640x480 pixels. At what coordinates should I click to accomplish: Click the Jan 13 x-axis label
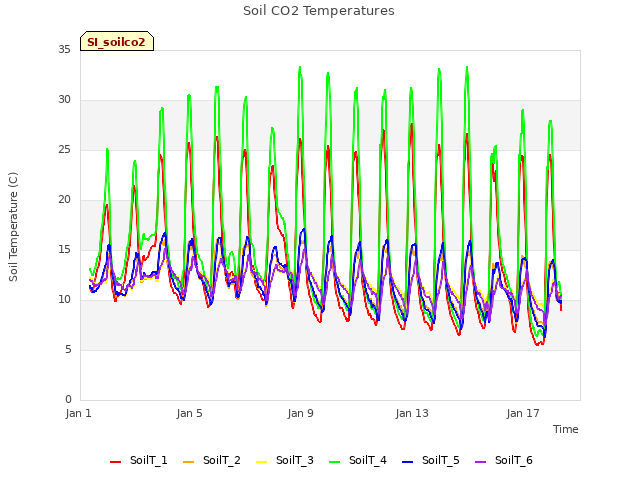pos(412,413)
